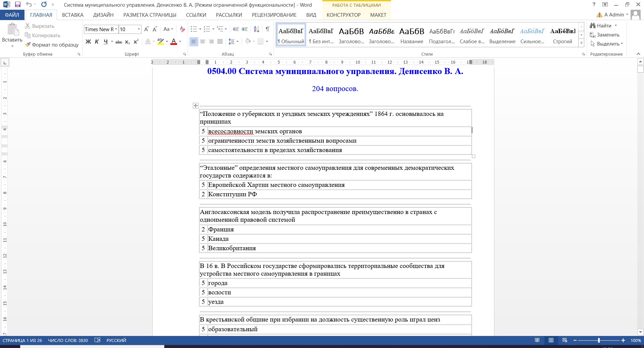Save the document with the floppy disk icon

click(x=18, y=5)
